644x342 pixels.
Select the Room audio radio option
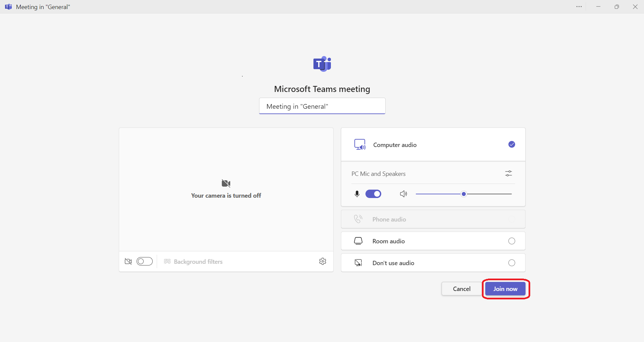click(x=511, y=241)
